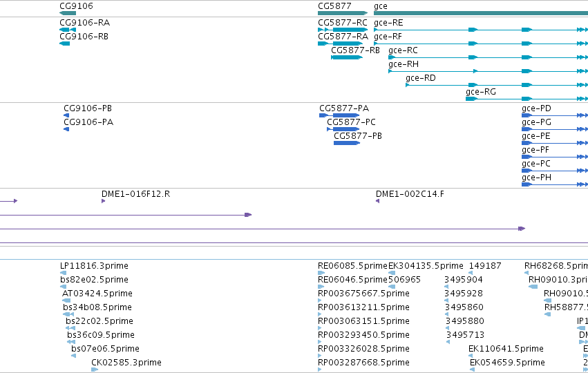The height and width of the screenshot is (373, 588).
Task: Select EST RP003613211.5prime
Action: [363, 307]
